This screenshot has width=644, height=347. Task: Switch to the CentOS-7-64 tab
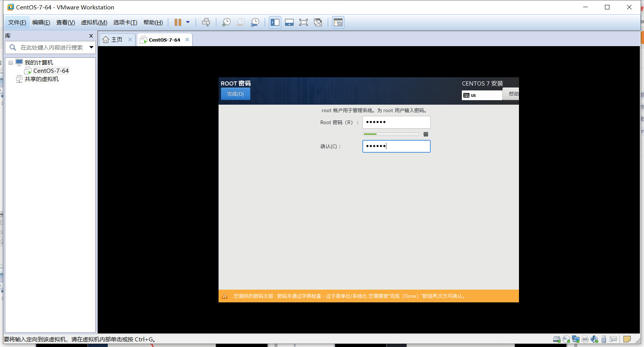pyautogui.click(x=164, y=40)
